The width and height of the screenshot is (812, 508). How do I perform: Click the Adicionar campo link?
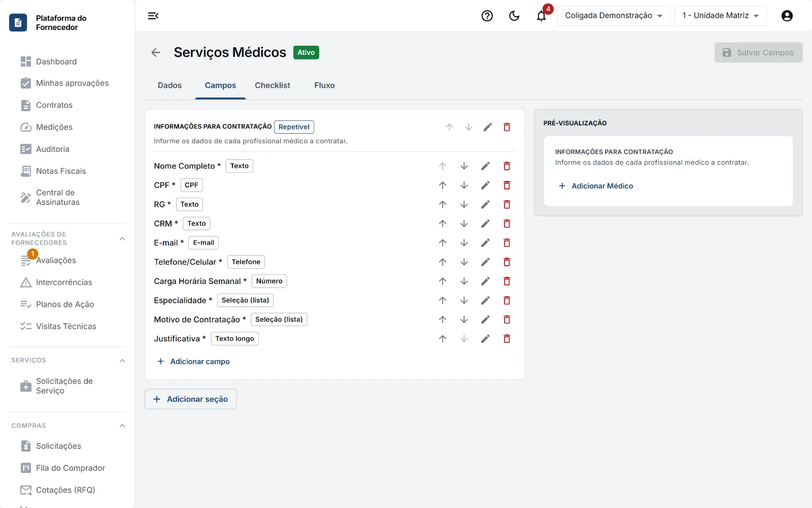point(193,362)
